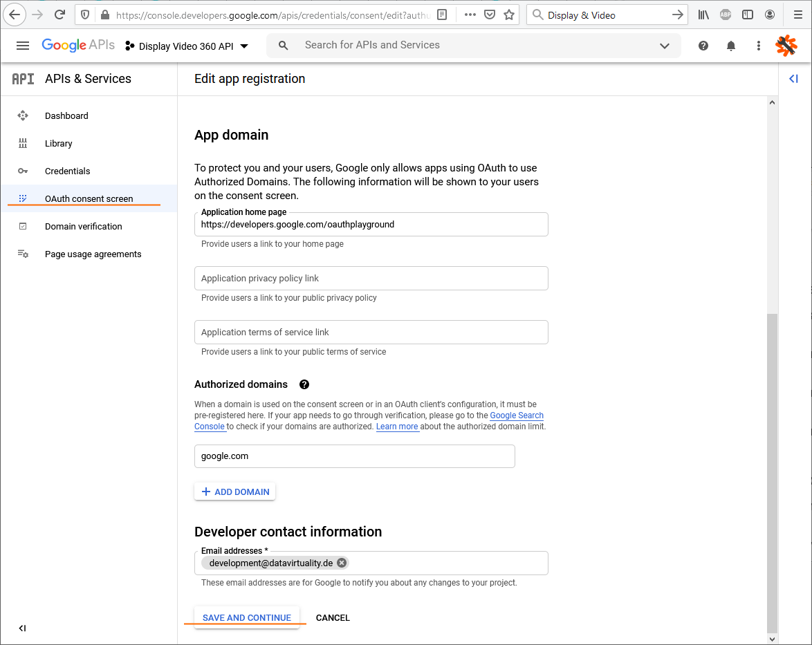Remove the development@datavirtuality.de email chip
Screen dimensions: 812x645
coord(341,562)
